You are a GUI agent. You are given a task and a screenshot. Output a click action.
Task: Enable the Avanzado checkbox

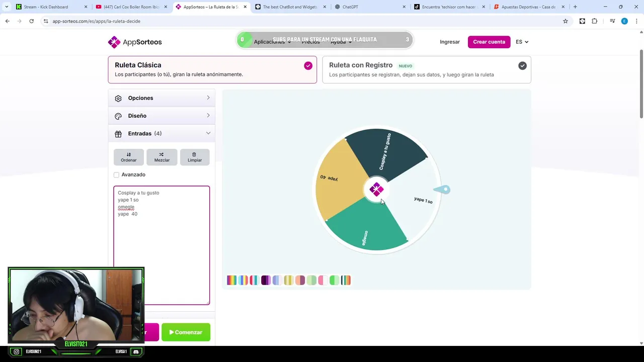(116, 175)
